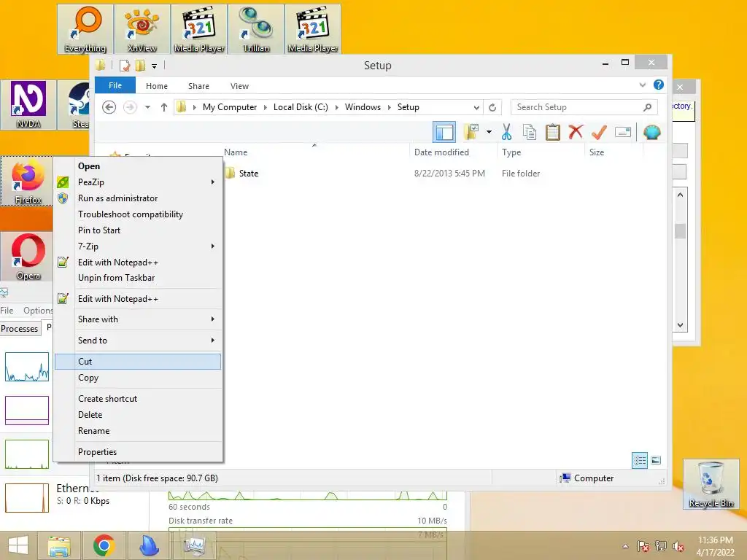Click Local Disk (C:) breadcrumb
The height and width of the screenshot is (560, 747).
(301, 107)
